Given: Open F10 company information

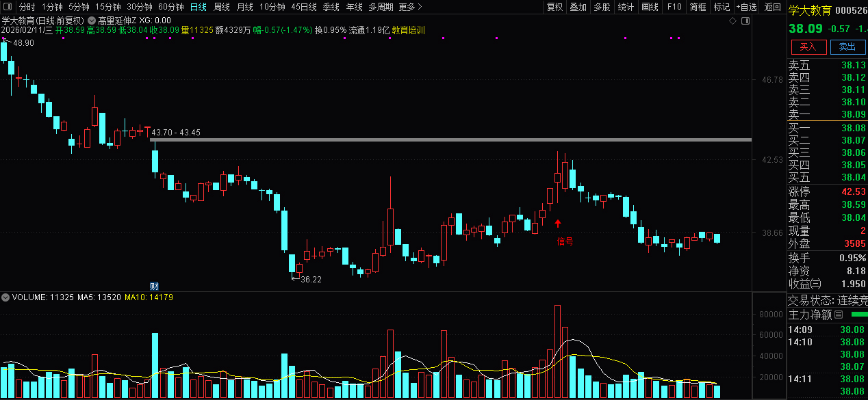Looking at the screenshot, I should click(674, 7).
